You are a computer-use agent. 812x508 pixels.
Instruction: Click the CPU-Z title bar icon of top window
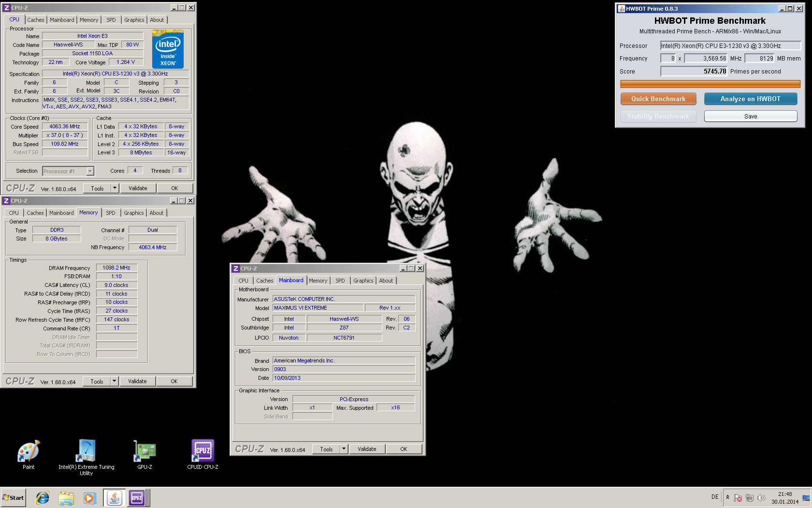click(6, 8)
